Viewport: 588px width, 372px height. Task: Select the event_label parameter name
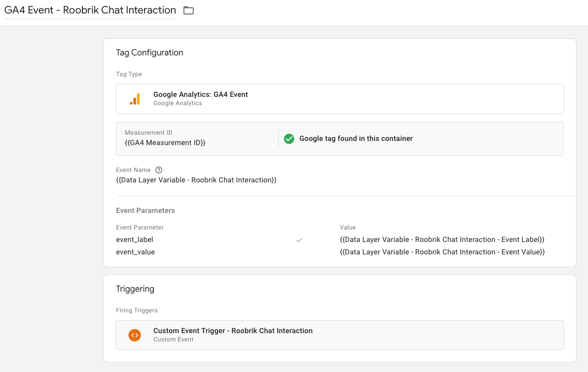135,240
